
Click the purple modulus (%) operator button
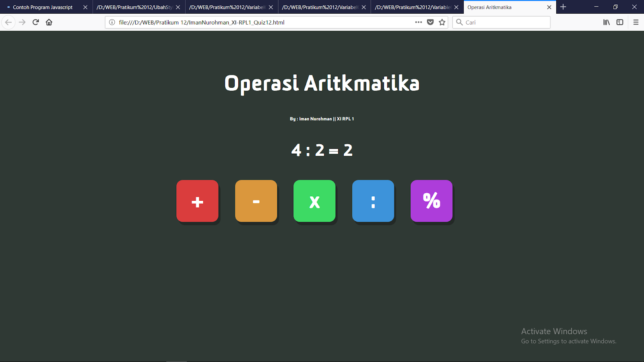pyautogui.click(x=431, y=201)
